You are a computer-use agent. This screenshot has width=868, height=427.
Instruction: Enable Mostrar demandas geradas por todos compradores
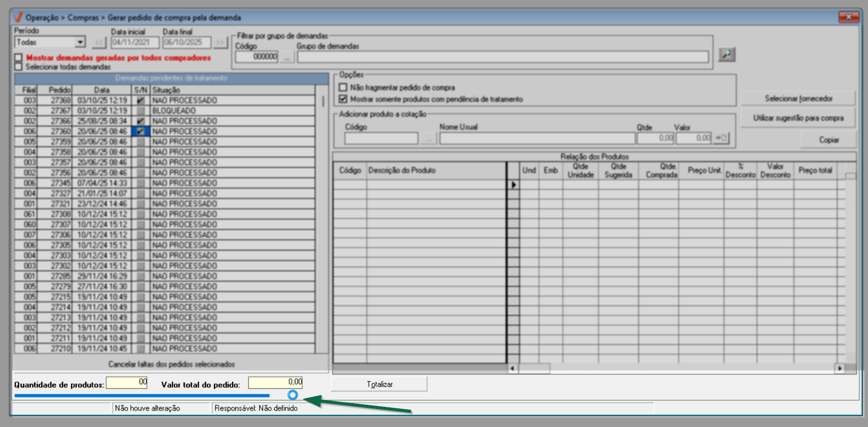(19, 57)
